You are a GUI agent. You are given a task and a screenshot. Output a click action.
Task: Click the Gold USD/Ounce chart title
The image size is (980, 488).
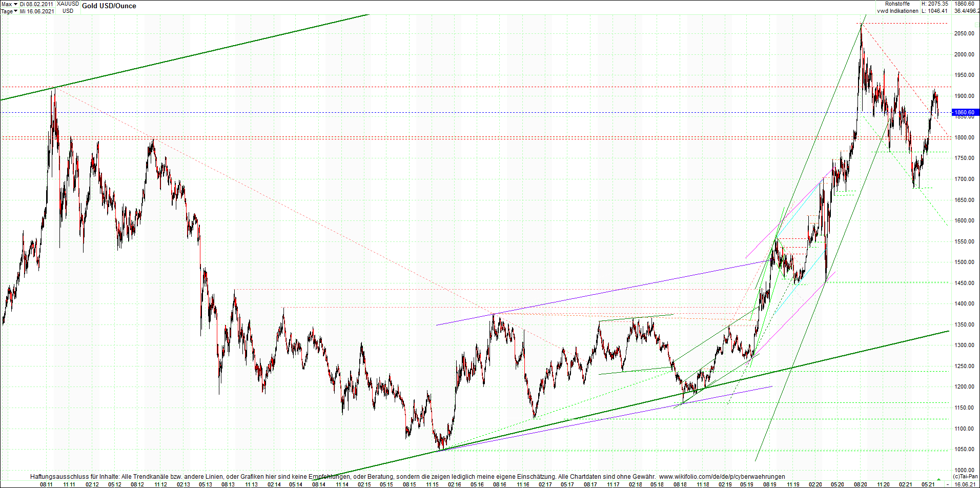tap(109, 6)
